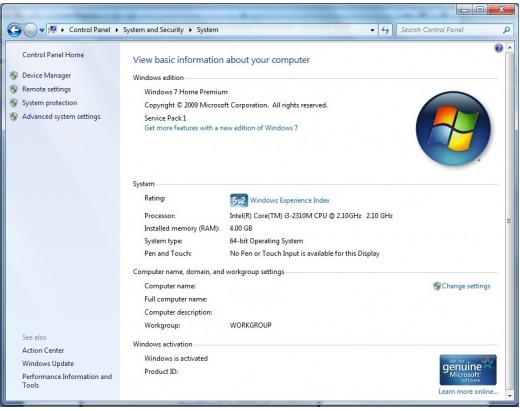
Task: Open Help via the blue question icon
Action: [499, 48]
